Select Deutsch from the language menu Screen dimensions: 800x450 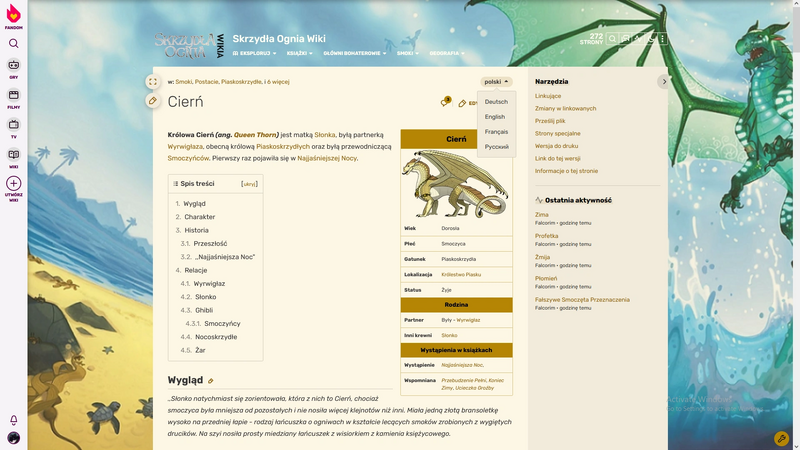496,102
